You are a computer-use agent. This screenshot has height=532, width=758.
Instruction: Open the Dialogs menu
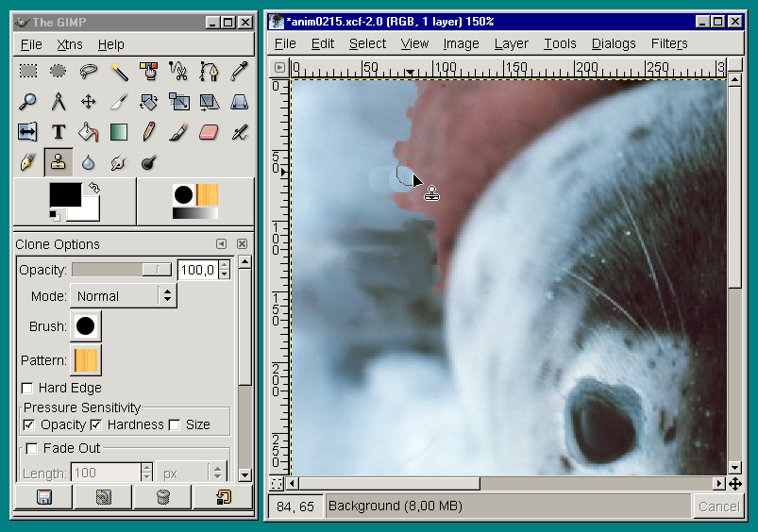[614, 43]
